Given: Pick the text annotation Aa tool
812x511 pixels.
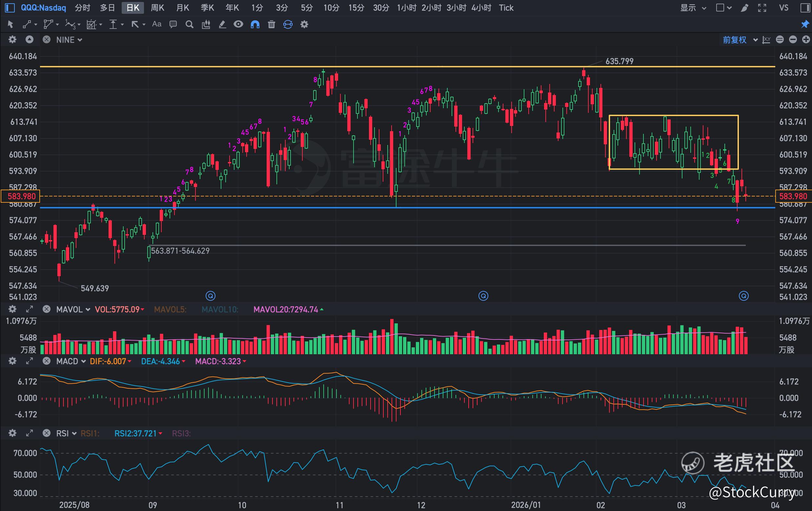Looking at the screenshot, I should [156, 24].
